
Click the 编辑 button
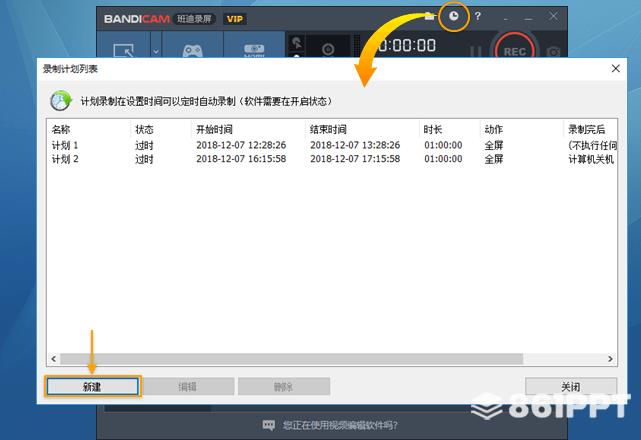click(x=188, y=386)
